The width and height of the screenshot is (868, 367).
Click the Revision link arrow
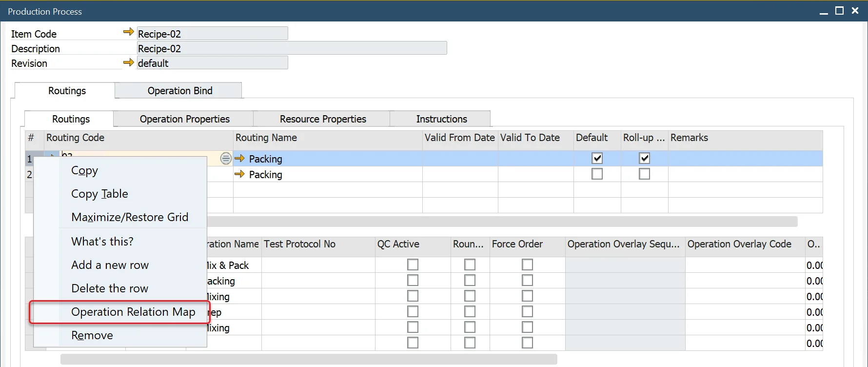128,62
